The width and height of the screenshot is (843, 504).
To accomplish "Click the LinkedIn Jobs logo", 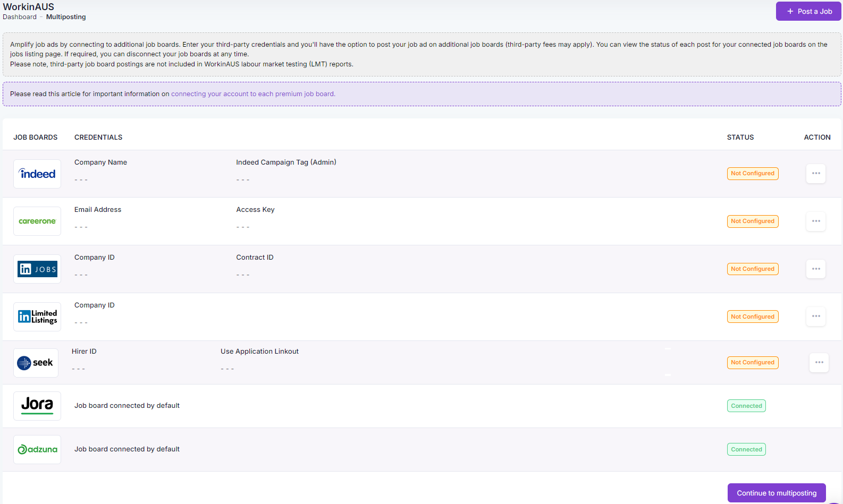I will tap(37, 269).
